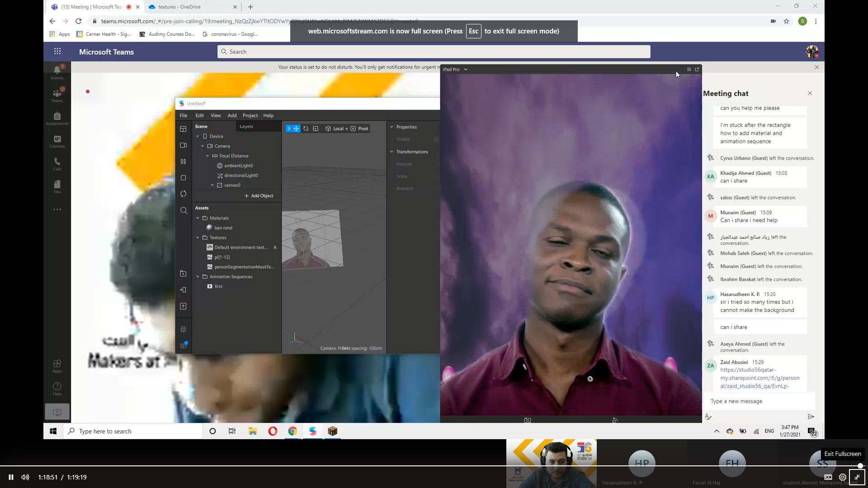Restart the effect using the circular arrows icon
The width and height of the screenshot is (868, 488).
tap(183, 194)
